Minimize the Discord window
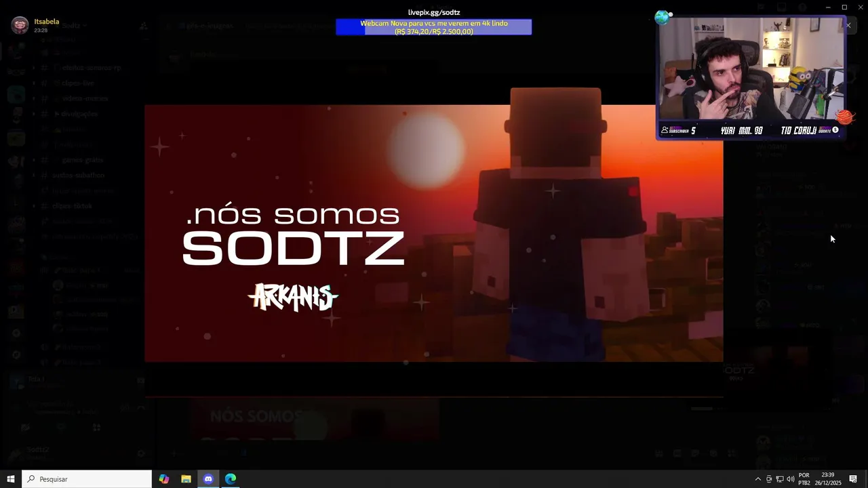Screen dimensions: 868x488 [x=828, y=7]
